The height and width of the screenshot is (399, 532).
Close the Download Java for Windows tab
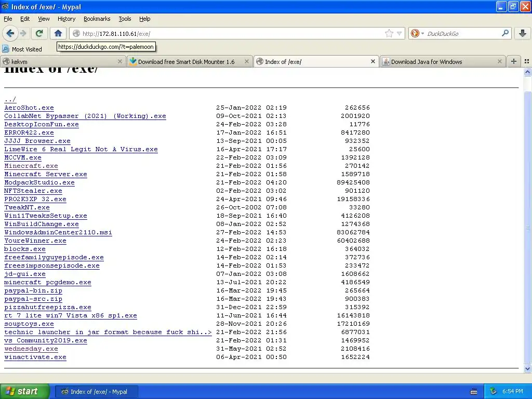click(x=499, y=61)
